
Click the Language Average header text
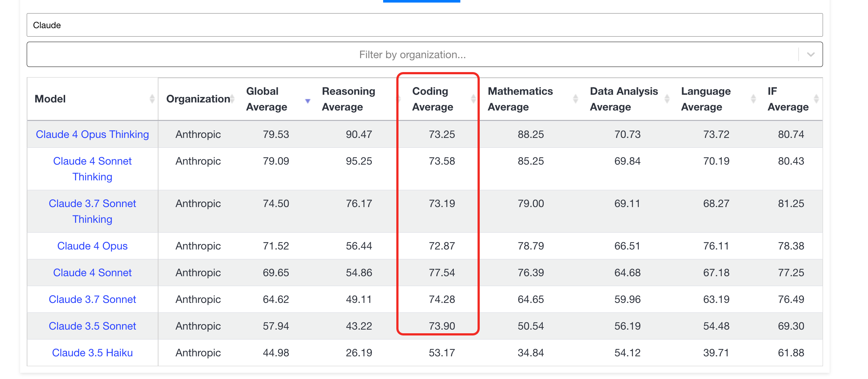706,99
